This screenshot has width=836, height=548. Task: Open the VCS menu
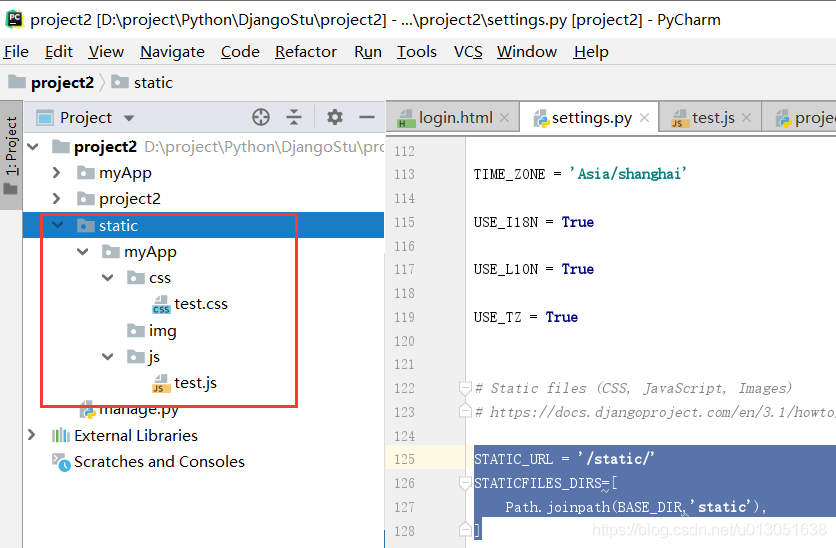tap(468, 52)
